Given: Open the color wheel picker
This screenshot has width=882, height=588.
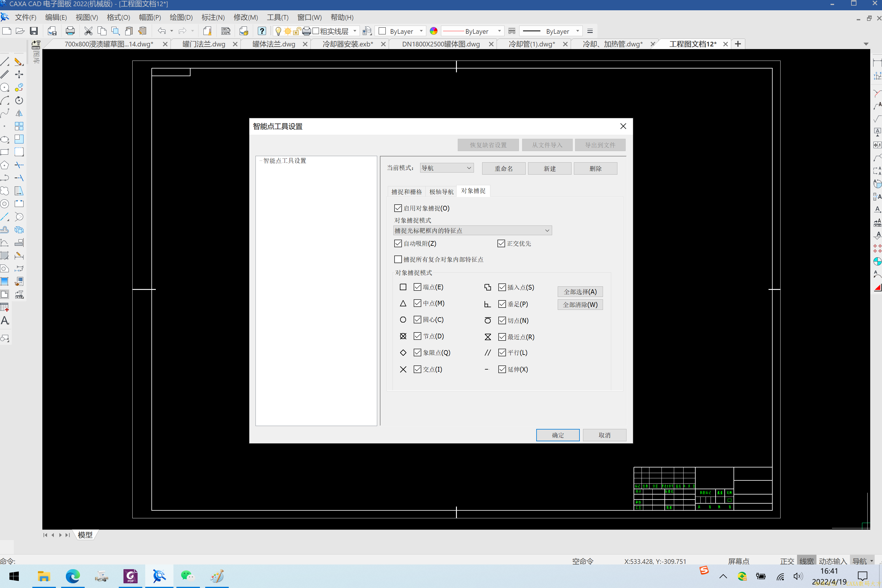Looking at the screenshot, I should point(433,31).
